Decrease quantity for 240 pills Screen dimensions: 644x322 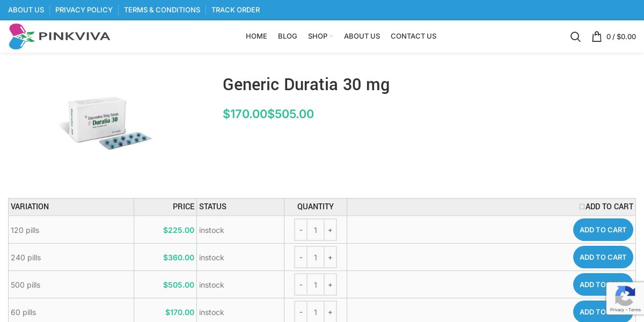301,257
